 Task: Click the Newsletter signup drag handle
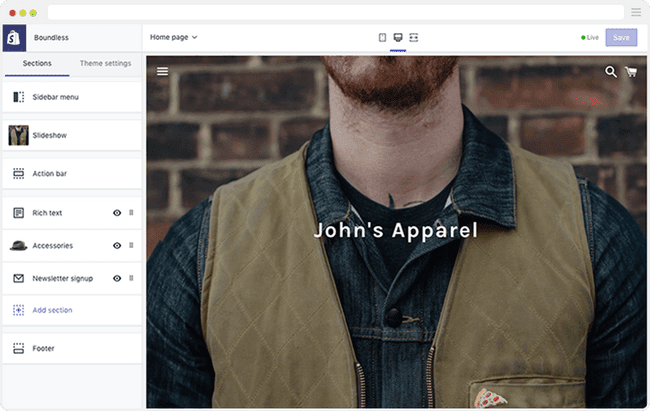[x=131, y=278]
